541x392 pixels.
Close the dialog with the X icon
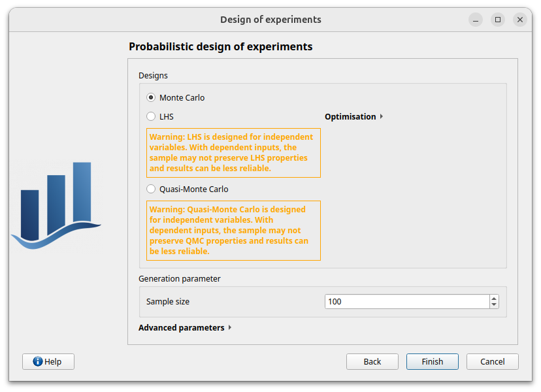click(x=520, y=20)
